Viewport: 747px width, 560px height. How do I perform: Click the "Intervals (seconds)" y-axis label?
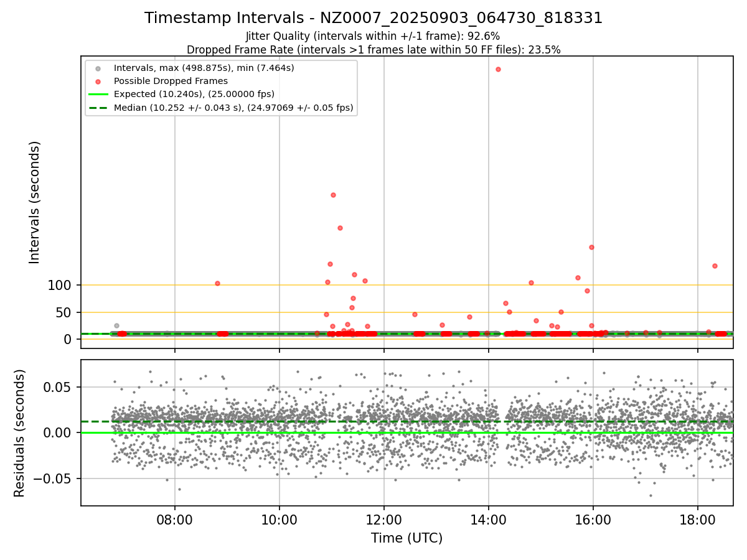(35, 202)
